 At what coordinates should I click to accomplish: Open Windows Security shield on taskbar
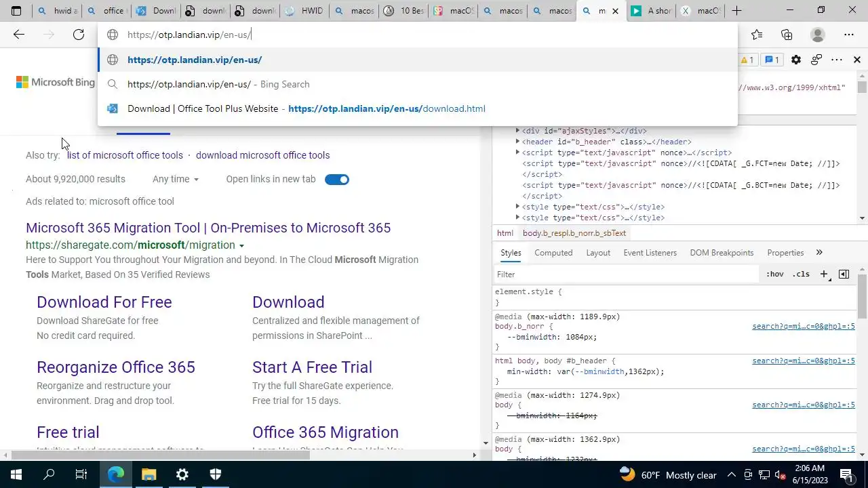point(216,474)
